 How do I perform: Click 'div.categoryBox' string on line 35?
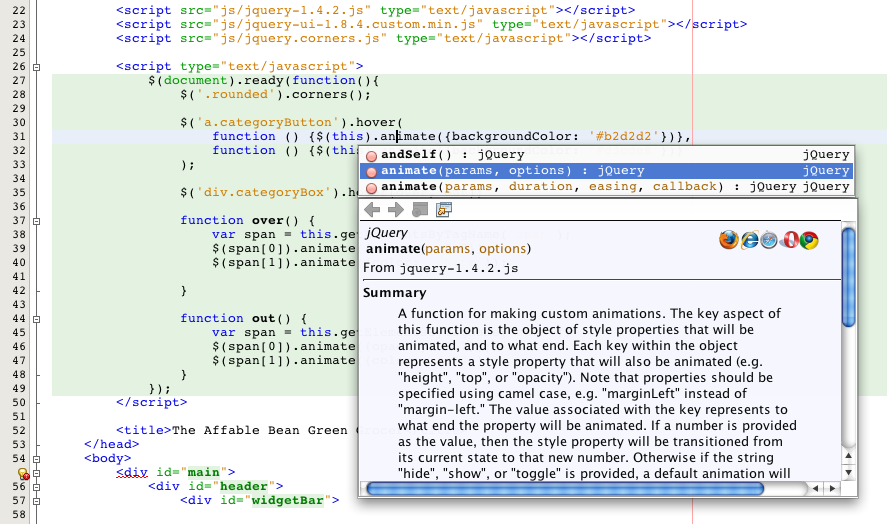click(264, 192)
